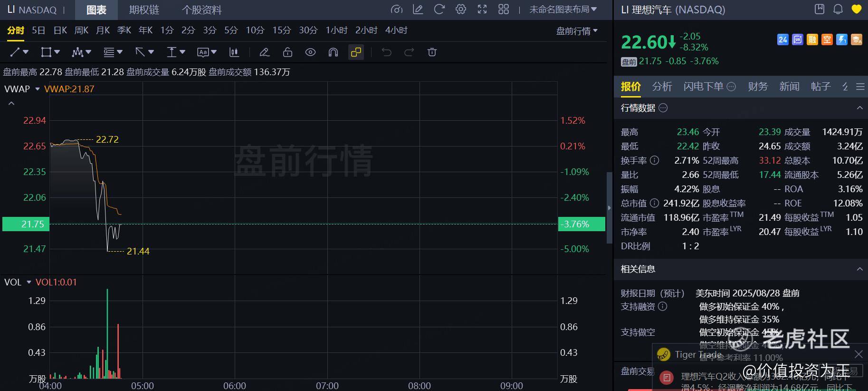Image resolution: width=868 pixels, height=391 pixels.
Task: Click the circled dots icon beside 闪电下单
Action: [731, 87]
